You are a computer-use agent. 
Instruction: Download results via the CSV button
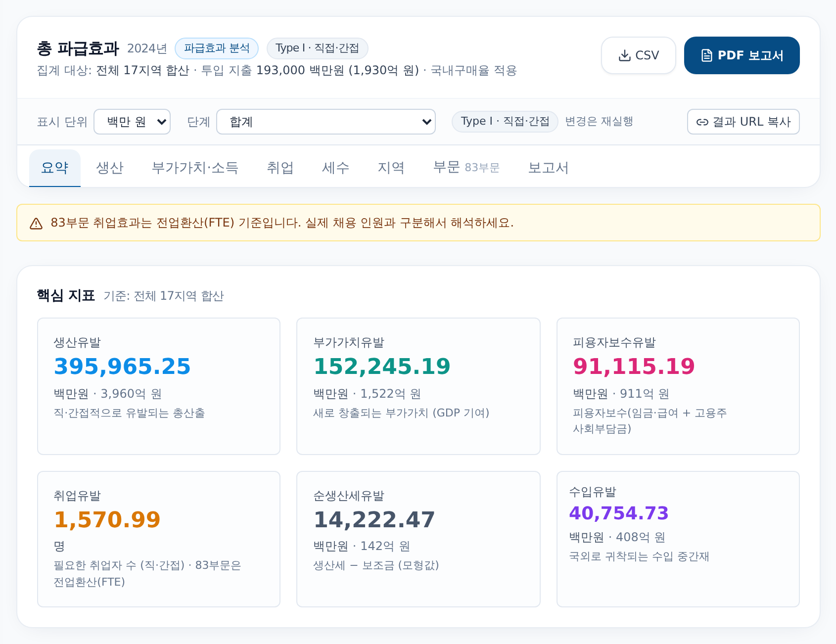pos(638,55)
